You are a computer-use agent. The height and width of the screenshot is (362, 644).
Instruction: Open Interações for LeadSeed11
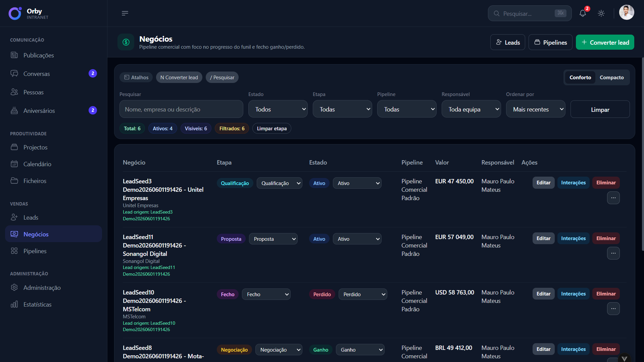(x=573, y=238)
